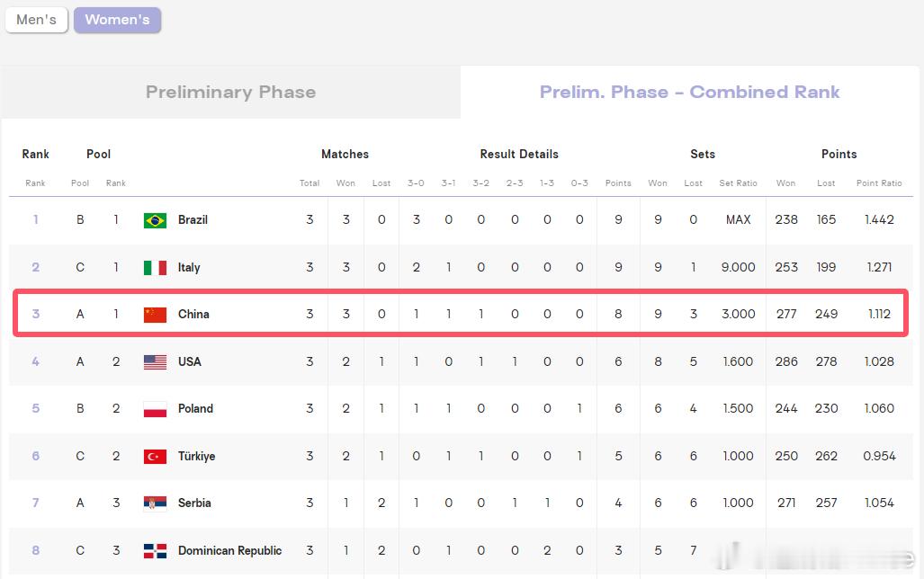
Task: Click the Poland flag icon
Action: coord(155,409)
